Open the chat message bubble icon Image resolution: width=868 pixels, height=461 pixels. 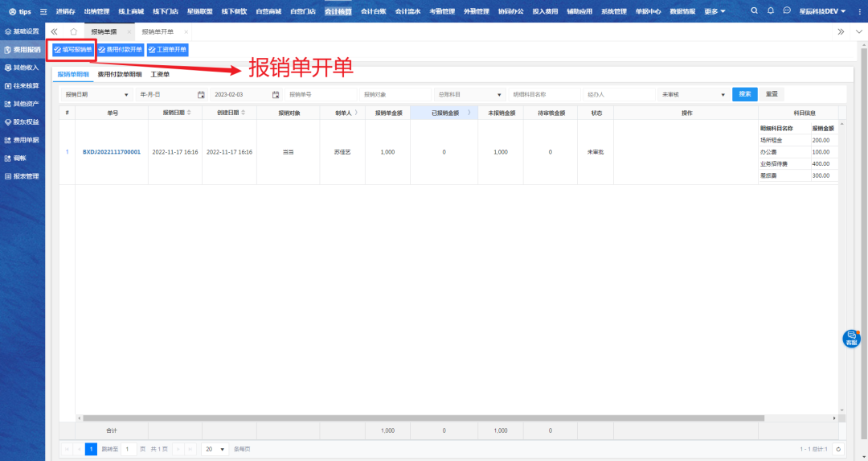click(x=787, y=11)
